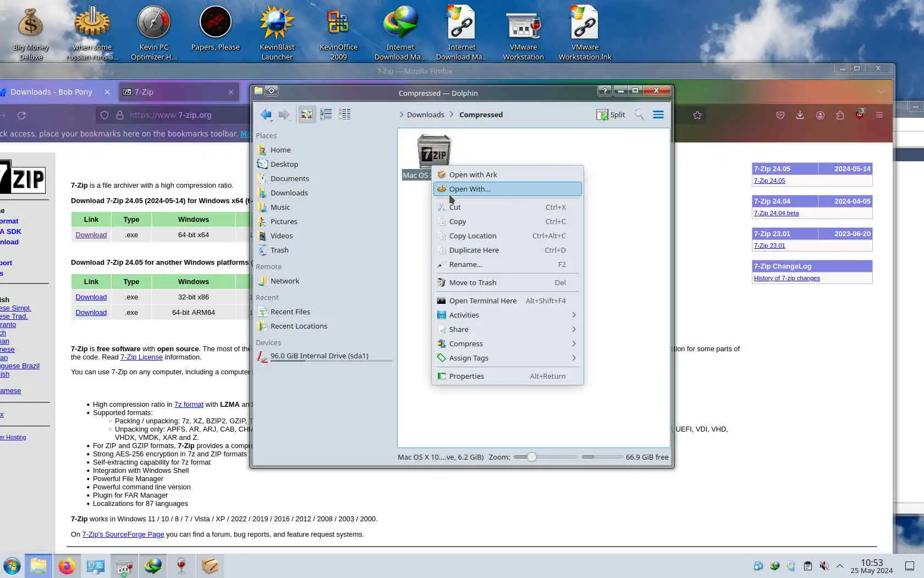The height and width of the screenshot is (578, 924).
Task: Switch Dolphin to Icons view mode
Action: [x=307, y=114]
